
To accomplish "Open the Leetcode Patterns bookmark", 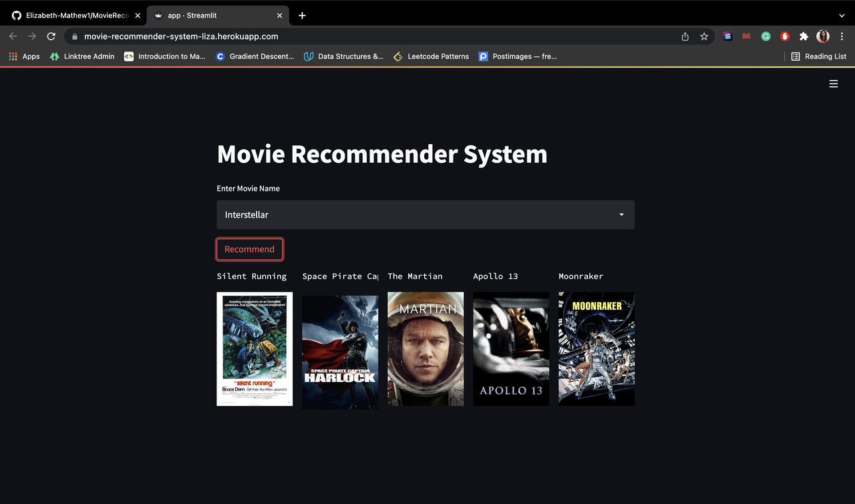I will pos(432,56).
